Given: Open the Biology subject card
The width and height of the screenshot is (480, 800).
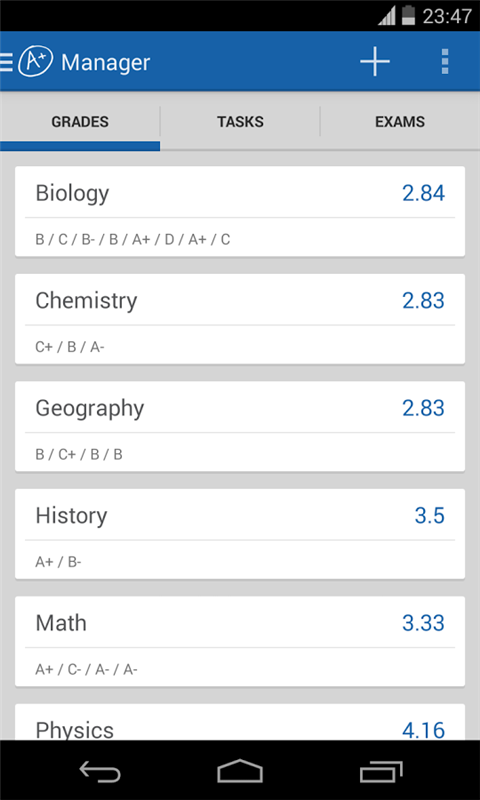Looking at the screenshot, I should pyautogui.click(x=240, y=211).
